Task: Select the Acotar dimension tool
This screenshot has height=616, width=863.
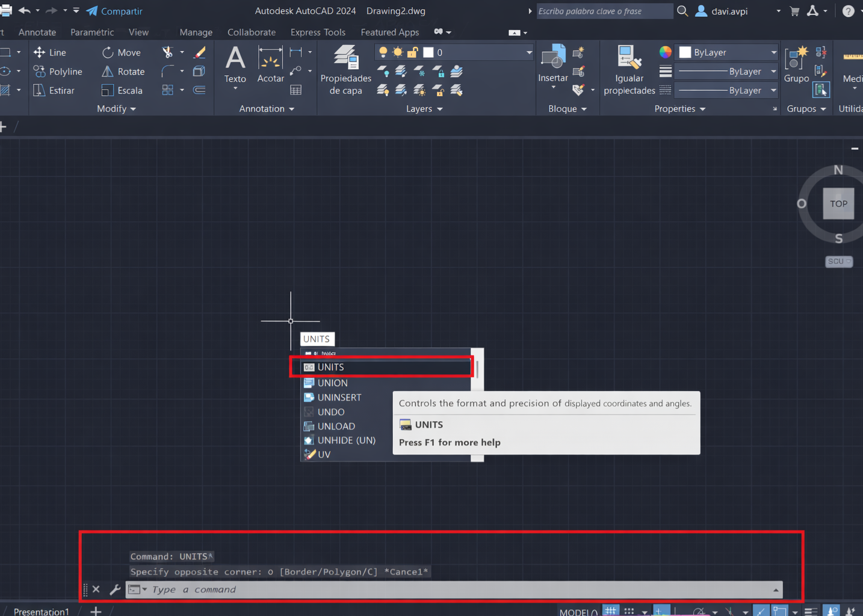Action: click(270, 66)
